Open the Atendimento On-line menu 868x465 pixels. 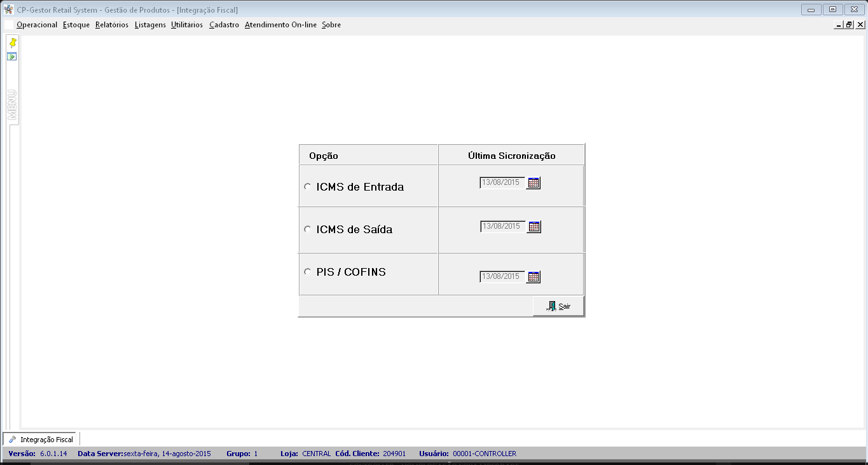(280, 25)
